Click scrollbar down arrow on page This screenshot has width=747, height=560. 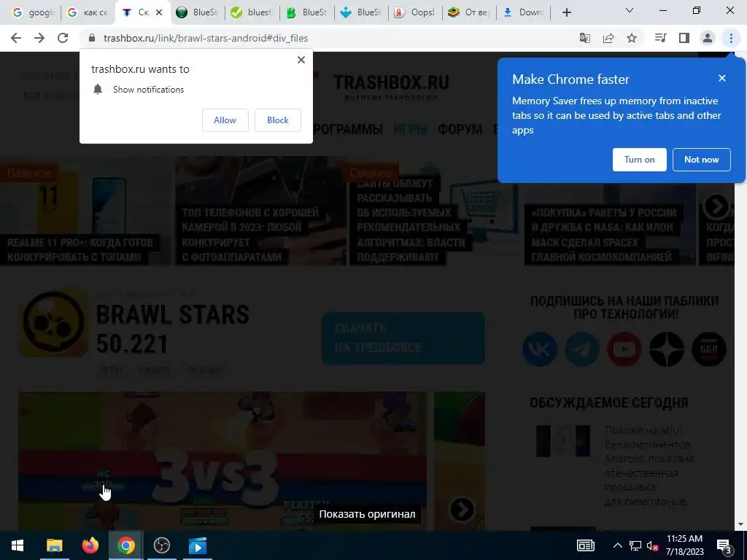(740, 524)
